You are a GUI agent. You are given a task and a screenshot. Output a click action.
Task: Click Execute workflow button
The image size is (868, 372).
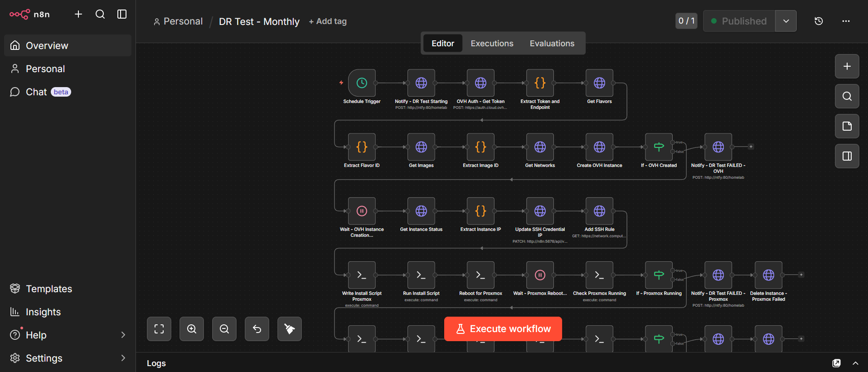pyautogui.click(x=503, y=329)
